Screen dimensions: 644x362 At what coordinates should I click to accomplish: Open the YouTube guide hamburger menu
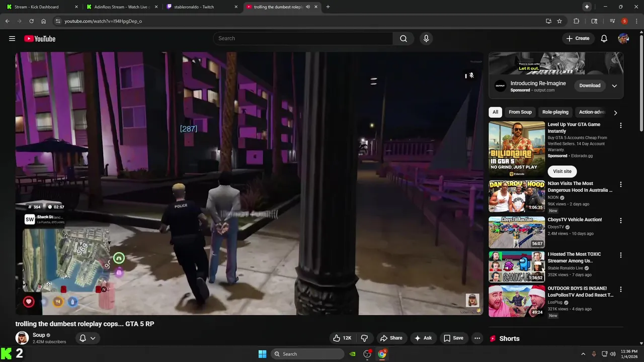(12, 39)
